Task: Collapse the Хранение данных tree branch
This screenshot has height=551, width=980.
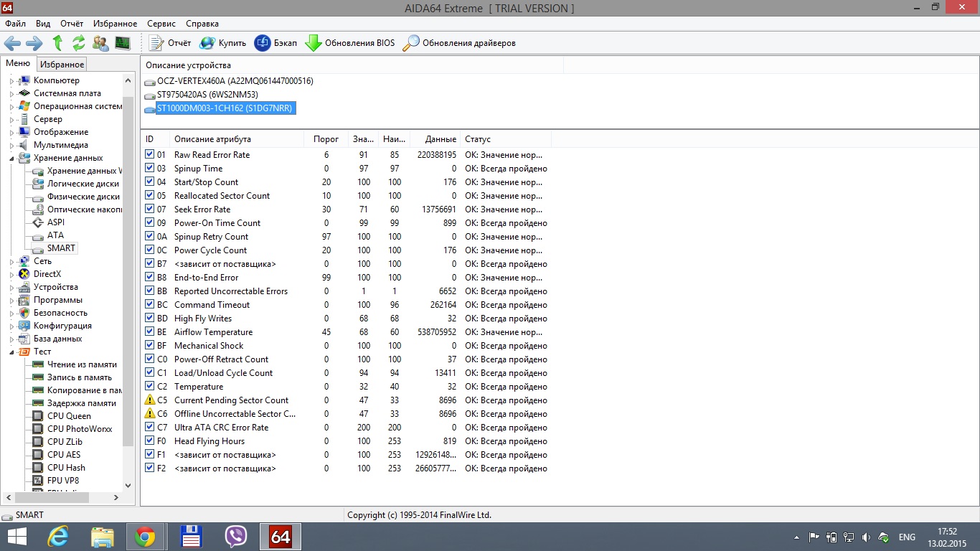Action: pyautogui.click(x=11, y=159)
